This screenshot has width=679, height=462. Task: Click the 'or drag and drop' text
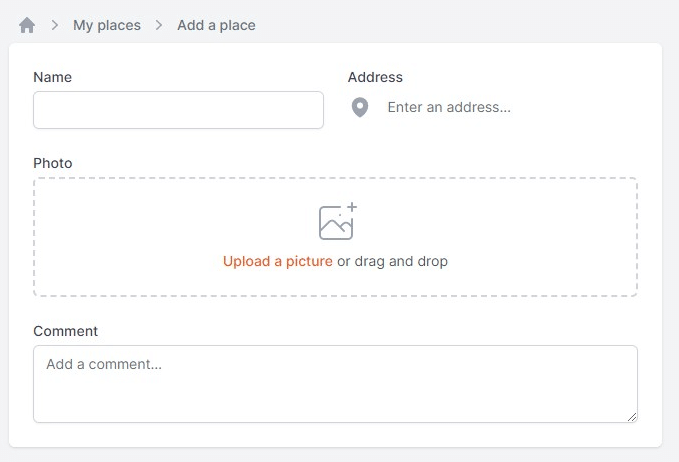[x=392, y=261]
